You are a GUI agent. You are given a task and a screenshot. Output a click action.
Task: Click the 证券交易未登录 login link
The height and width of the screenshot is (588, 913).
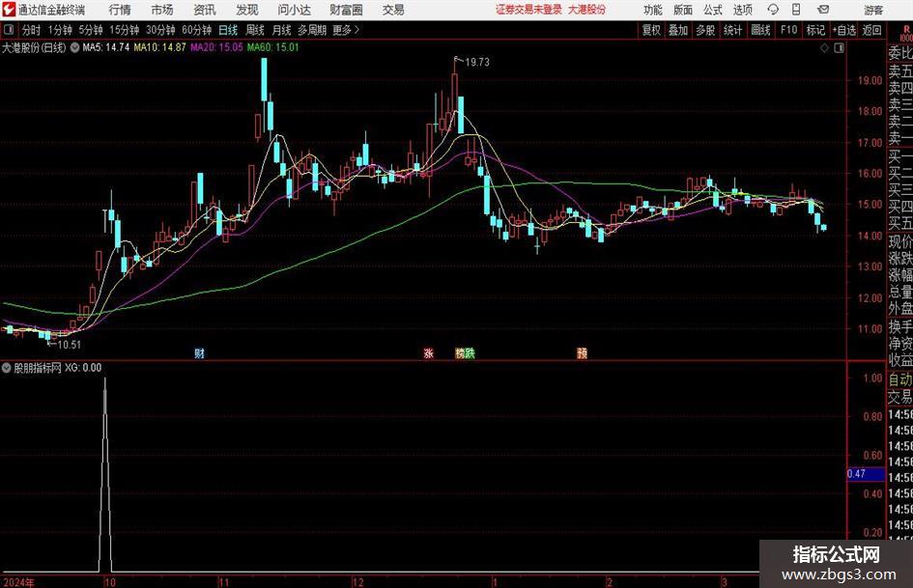pyautogui.click(x=528, y=10)
